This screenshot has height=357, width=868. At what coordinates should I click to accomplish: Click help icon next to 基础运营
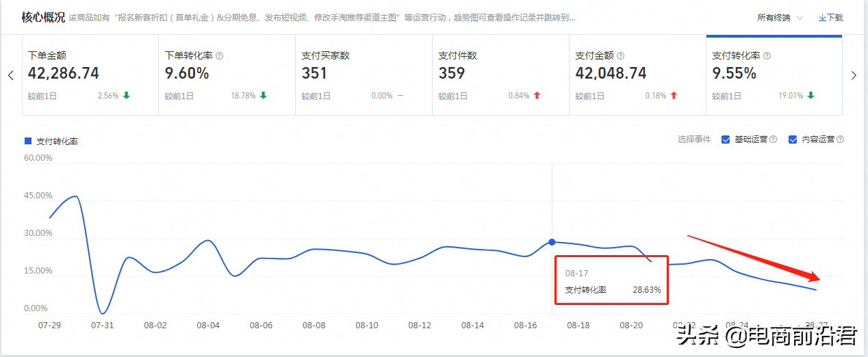[773, 140]
